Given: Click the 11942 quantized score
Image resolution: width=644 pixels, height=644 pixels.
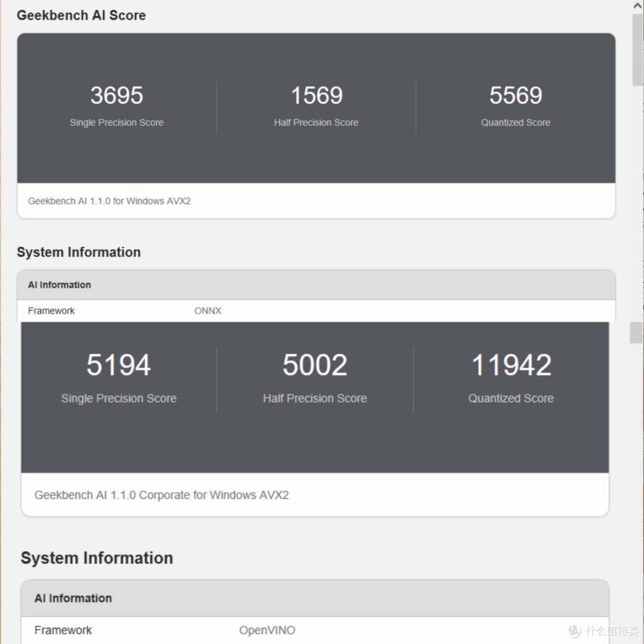Looking at the screenshot, I should (512, 365).
